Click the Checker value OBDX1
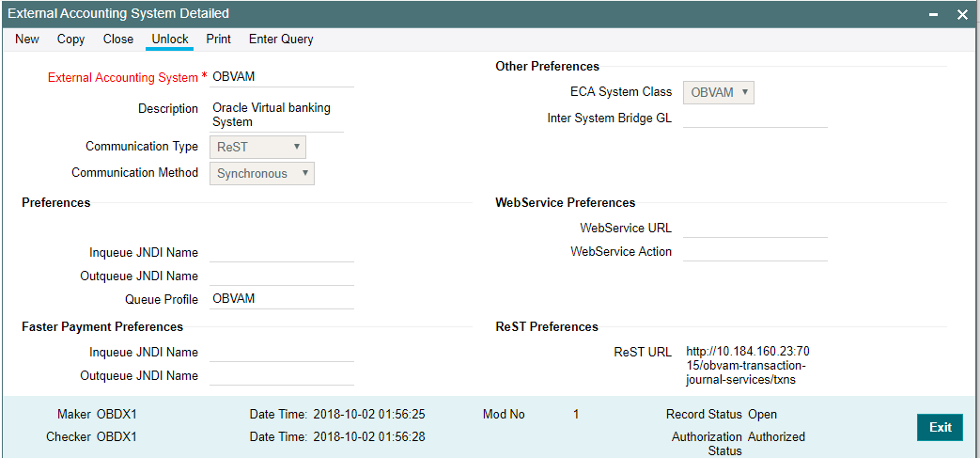Screen dimensions: 980x458 117,436
